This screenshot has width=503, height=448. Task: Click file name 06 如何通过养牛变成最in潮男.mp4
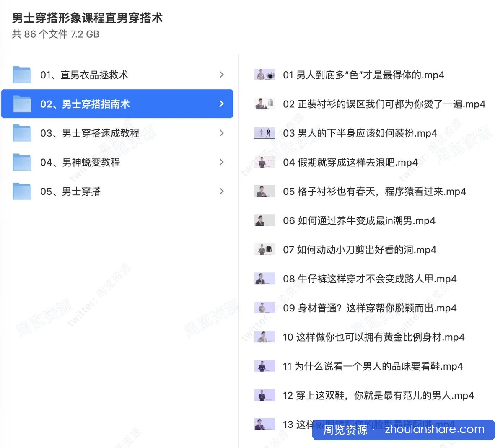[359, 220]
